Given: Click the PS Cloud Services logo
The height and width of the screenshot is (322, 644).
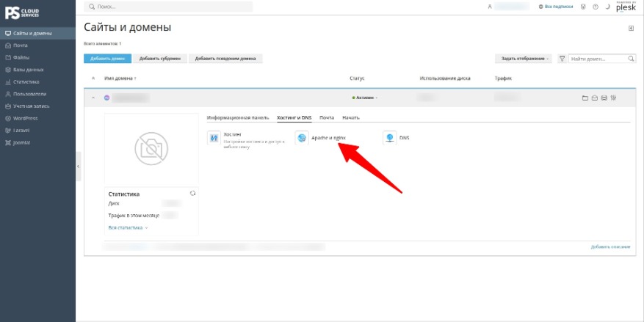Looking at the screenshot, I should [x=22, y=12].
